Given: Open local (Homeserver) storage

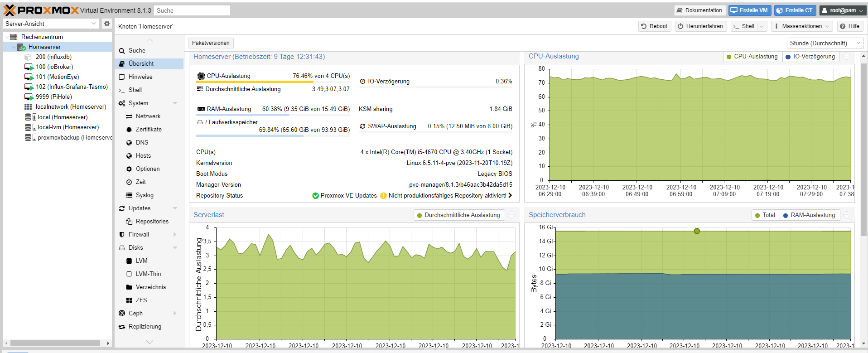Looking at the screenshot, I should tap(63, 117).
